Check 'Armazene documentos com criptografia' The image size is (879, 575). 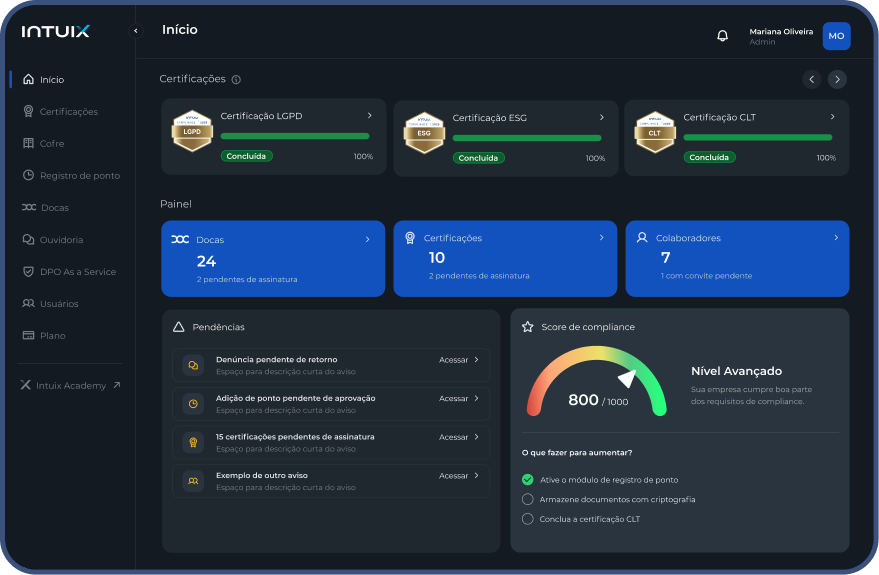pyautogui.click(x=528, y=499)
